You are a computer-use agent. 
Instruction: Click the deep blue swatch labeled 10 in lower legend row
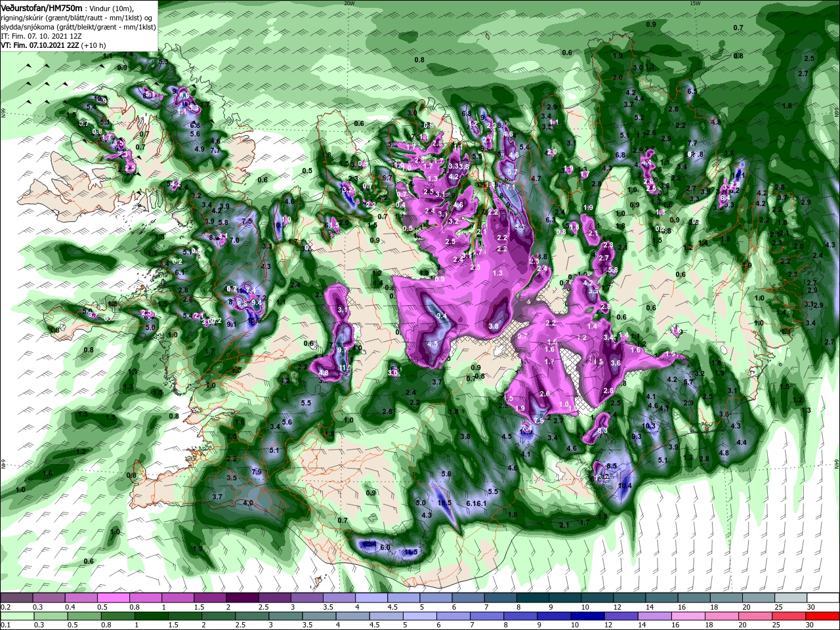[588, 618]
